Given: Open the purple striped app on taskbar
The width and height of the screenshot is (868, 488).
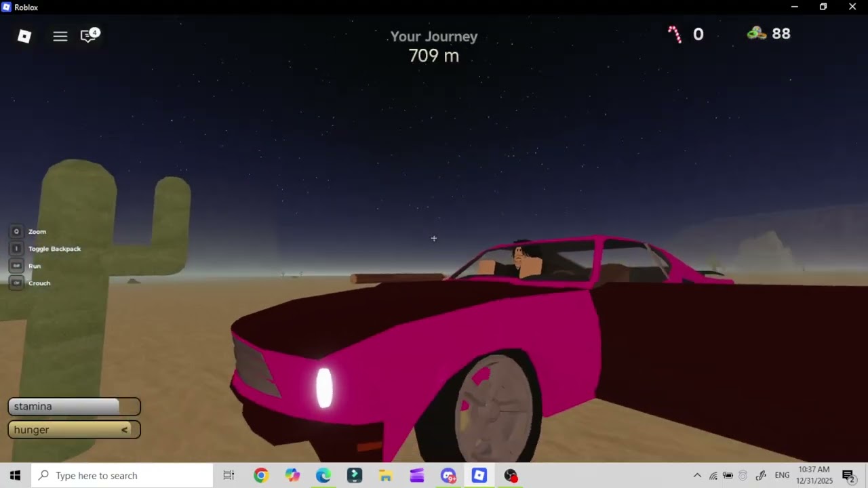Looking at the screenshot, I should [x=417, y=476].
